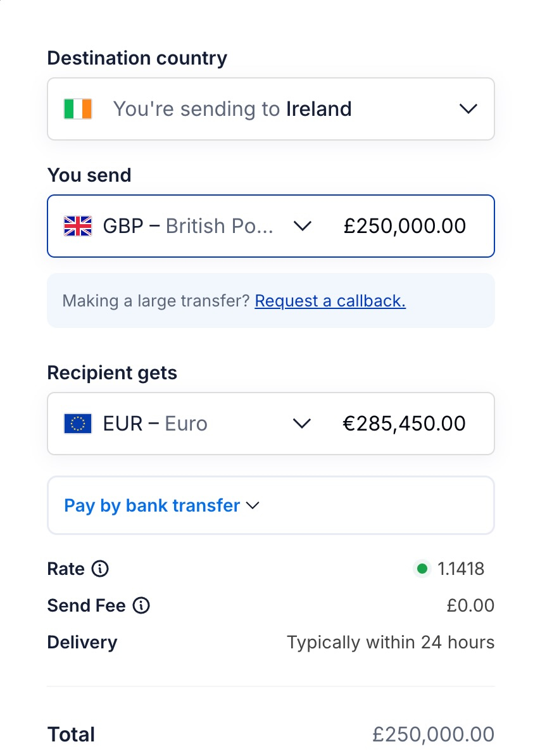Click the Total £250,000.00 amount

tap(433, 734)
